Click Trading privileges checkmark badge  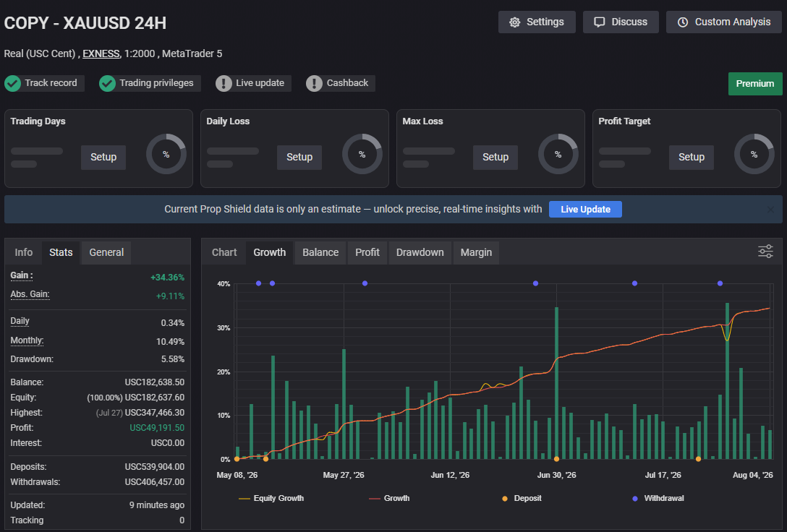[x=107, y=83]
